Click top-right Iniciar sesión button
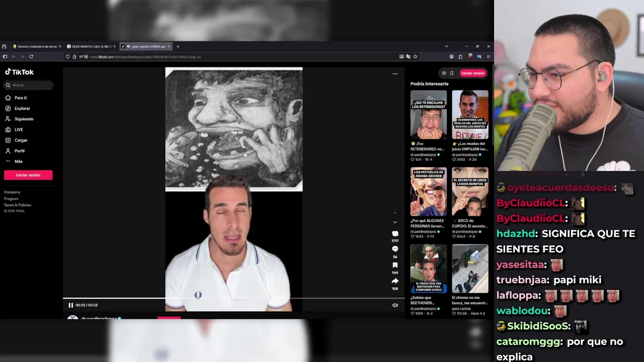This screenshot has height=362, width=644. (473, 73)
